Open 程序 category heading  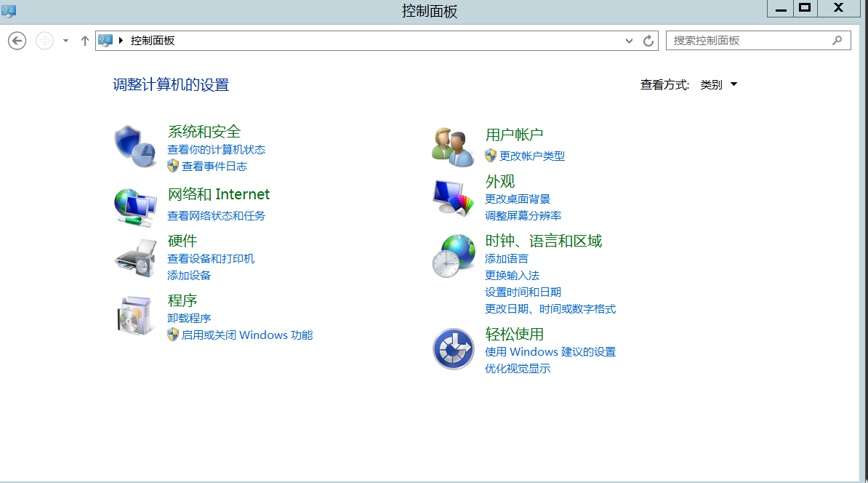[x=182, y=300]
